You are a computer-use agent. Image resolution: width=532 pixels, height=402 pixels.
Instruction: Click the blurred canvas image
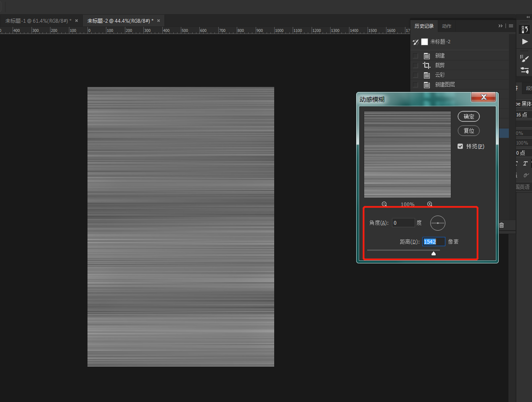click(181, 227)
